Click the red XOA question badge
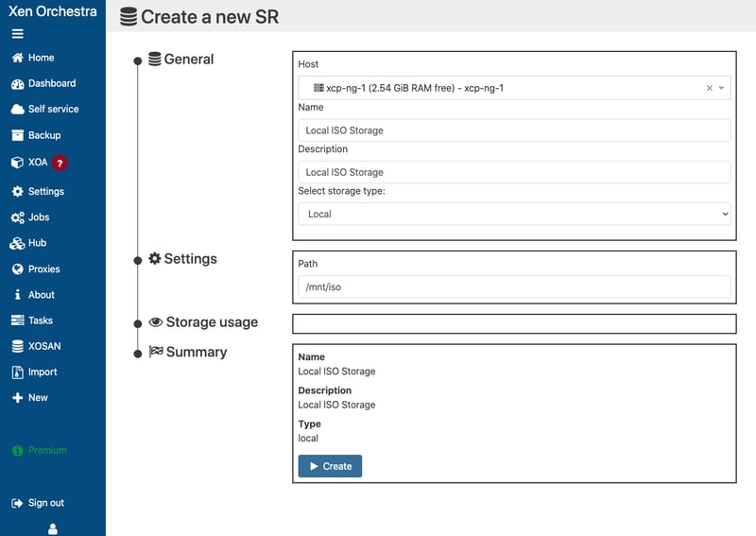Viewport: 756px width, 536px height. click(x=60, y=163)
